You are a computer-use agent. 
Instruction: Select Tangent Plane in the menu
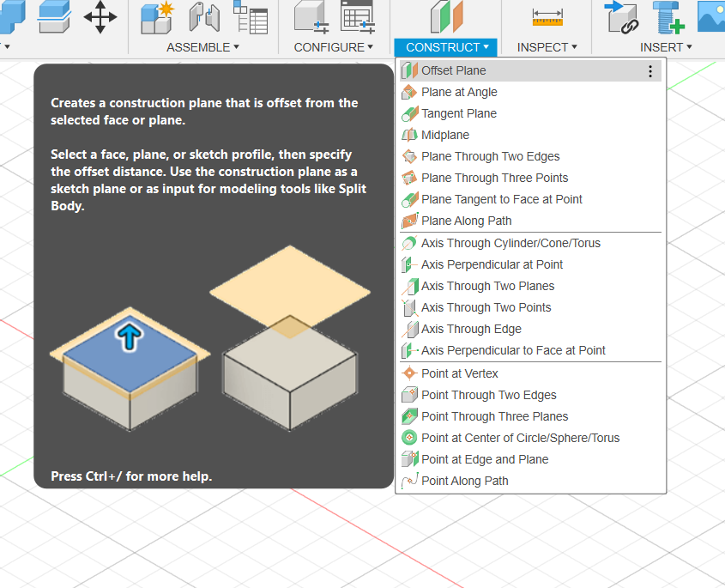point(530,113)
